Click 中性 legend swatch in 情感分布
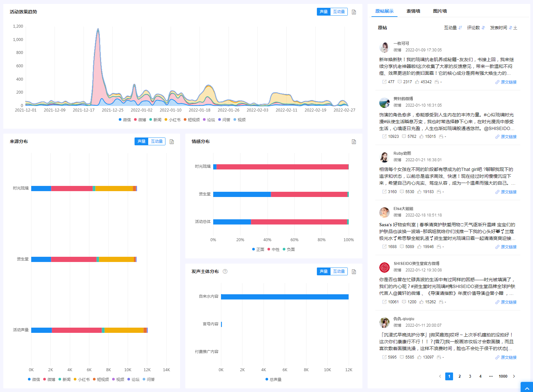Image resolution: width=533 pixels, height=392 pixels. click(269, 249)
